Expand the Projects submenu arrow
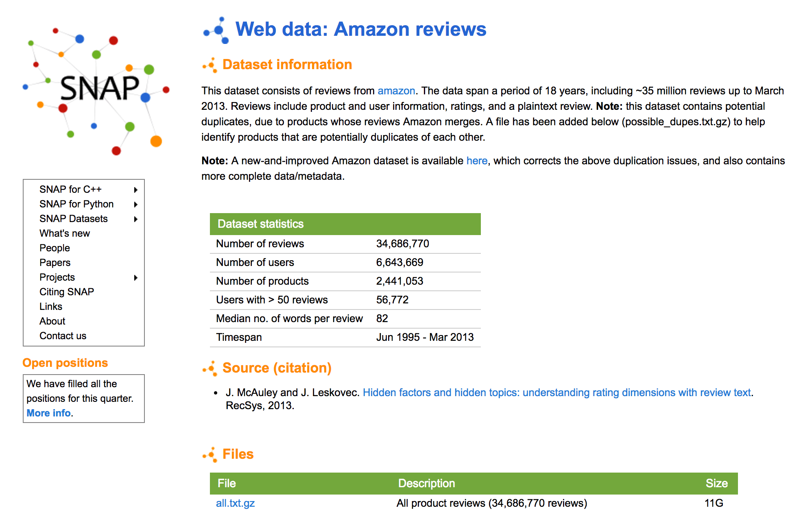The image size is (812, 510). 136,278
